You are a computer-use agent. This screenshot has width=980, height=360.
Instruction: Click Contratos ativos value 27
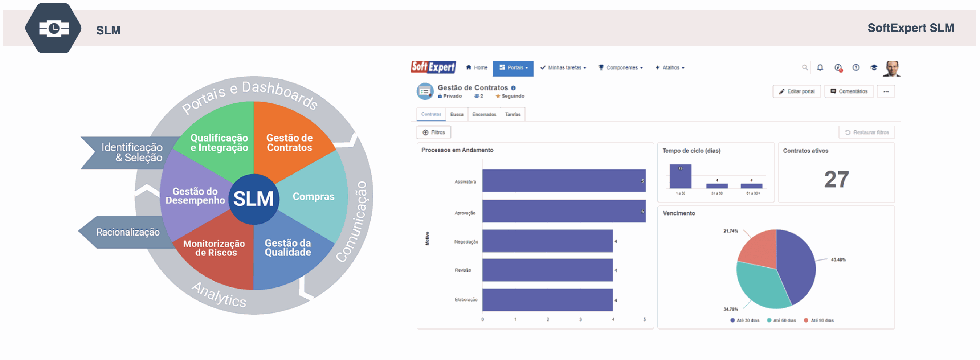(836, 179)
